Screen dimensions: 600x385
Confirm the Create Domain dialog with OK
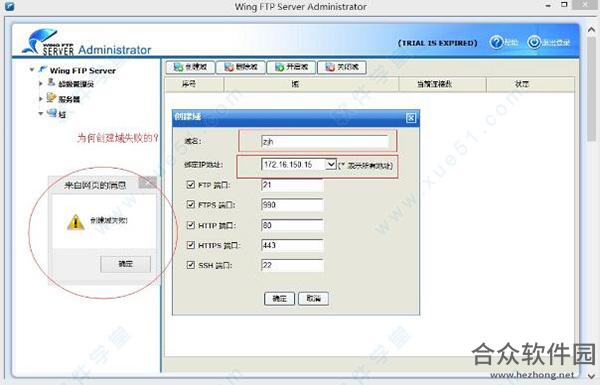(279, 299)
